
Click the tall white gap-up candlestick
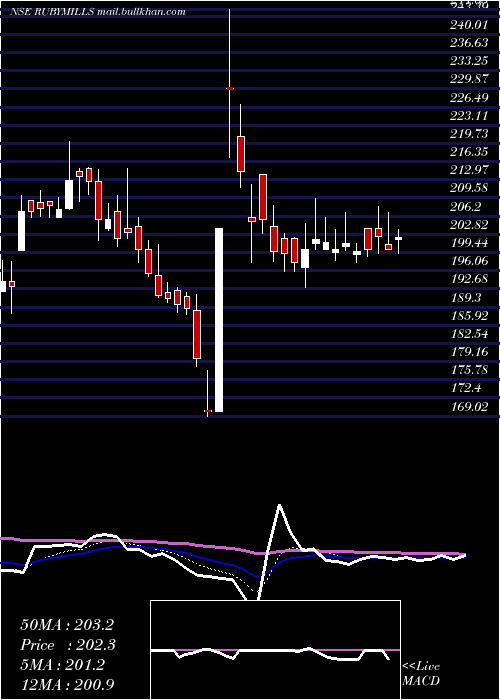[219, 320]
